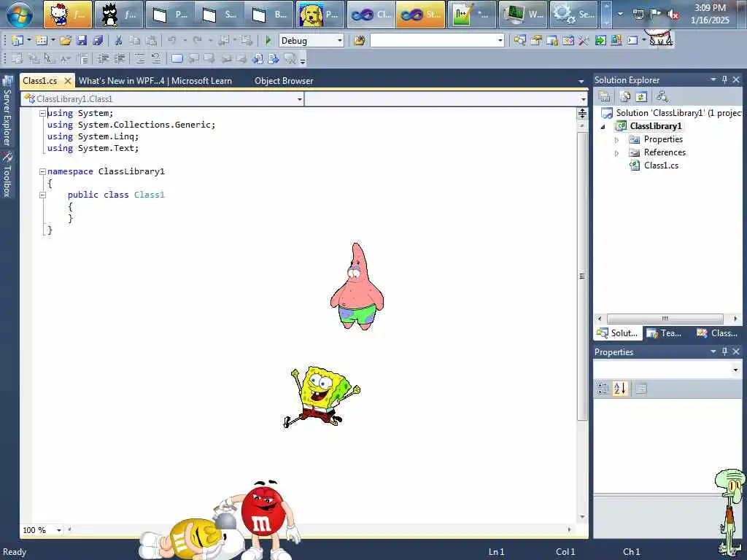The image size is (747, 560).
Task: Refresh the Solution Explorer tree
Action: (x=641, y=97)
